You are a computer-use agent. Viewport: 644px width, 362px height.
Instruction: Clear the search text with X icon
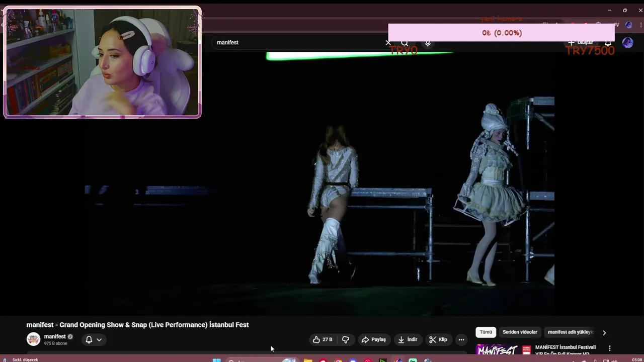click(388, 43)
